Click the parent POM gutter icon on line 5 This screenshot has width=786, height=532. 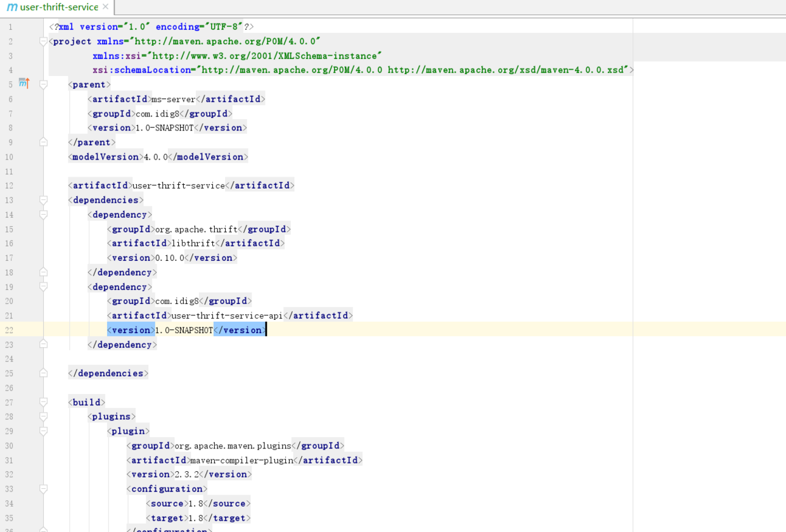coord(24,84)
